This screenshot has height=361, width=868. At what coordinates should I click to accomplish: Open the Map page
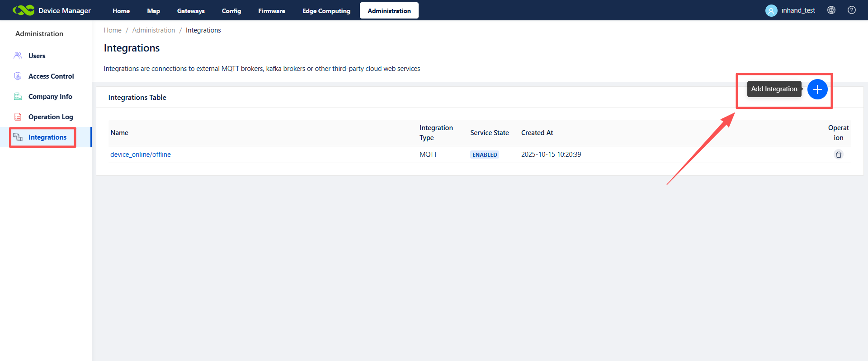(x=153, y=11)
